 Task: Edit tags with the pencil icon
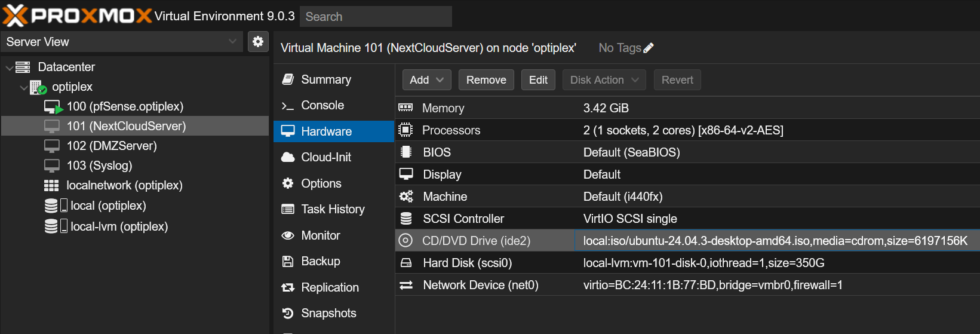(x=649, y=48)
